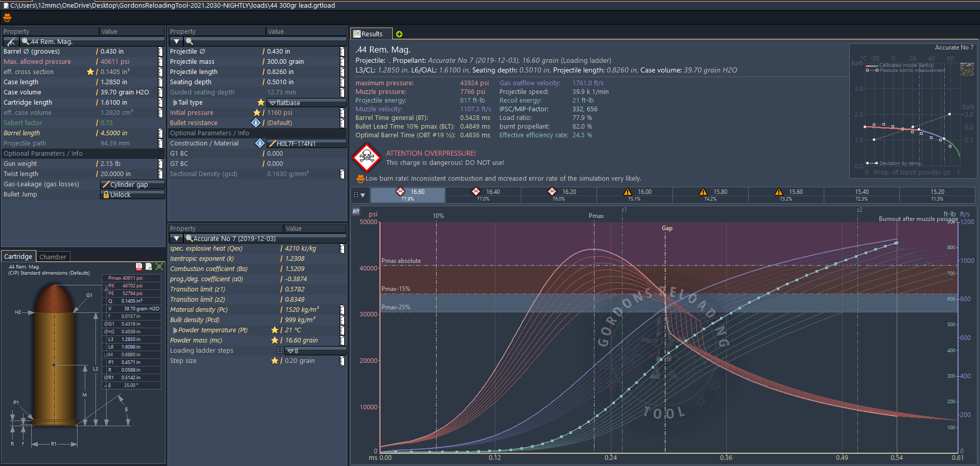Click the info diamond for Bullet resistance
The image size is (980, 466).
pyautogui.click(x=256, y=123)
